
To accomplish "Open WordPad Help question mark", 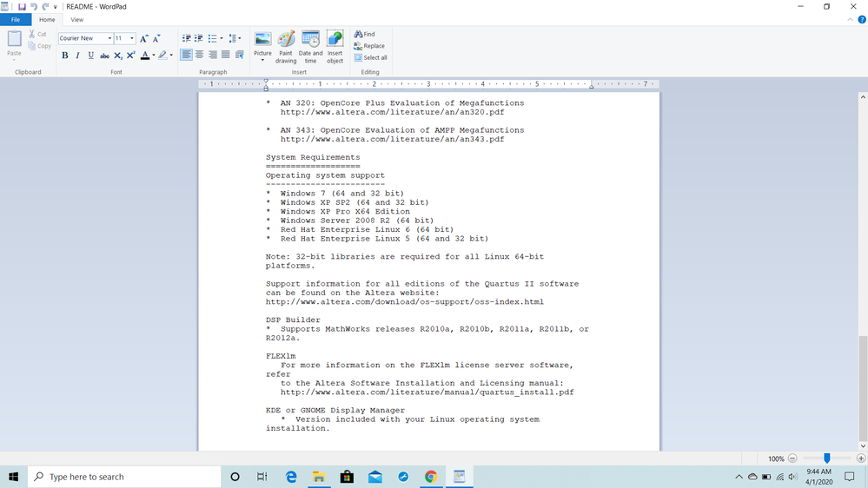I will point(862,19).
